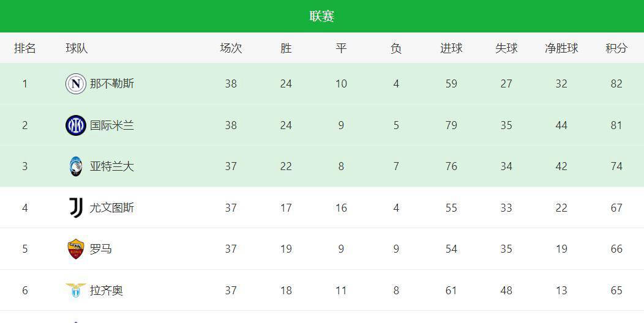
Task: Click the Inter Milan crest icon
Action: tap(75, 125)
